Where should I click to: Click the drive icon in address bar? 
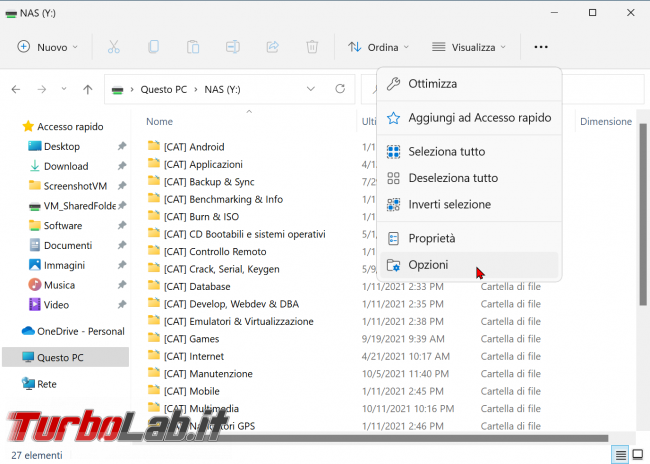(x=118, y=90)
